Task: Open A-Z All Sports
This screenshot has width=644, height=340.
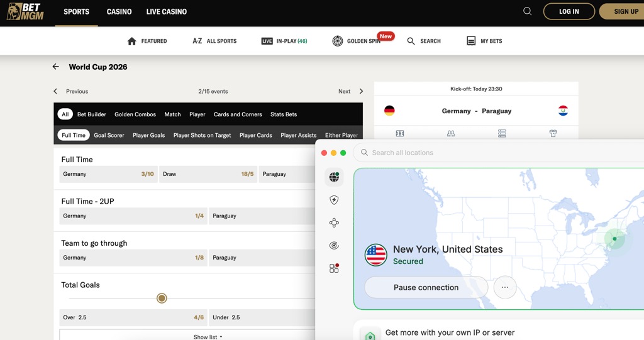Action: click(214, 41)
